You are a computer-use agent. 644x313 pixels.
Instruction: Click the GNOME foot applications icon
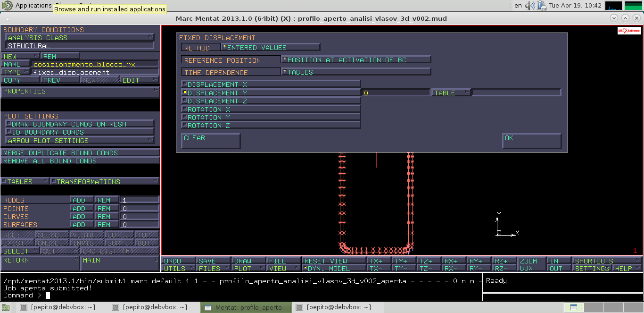point(7,6)
